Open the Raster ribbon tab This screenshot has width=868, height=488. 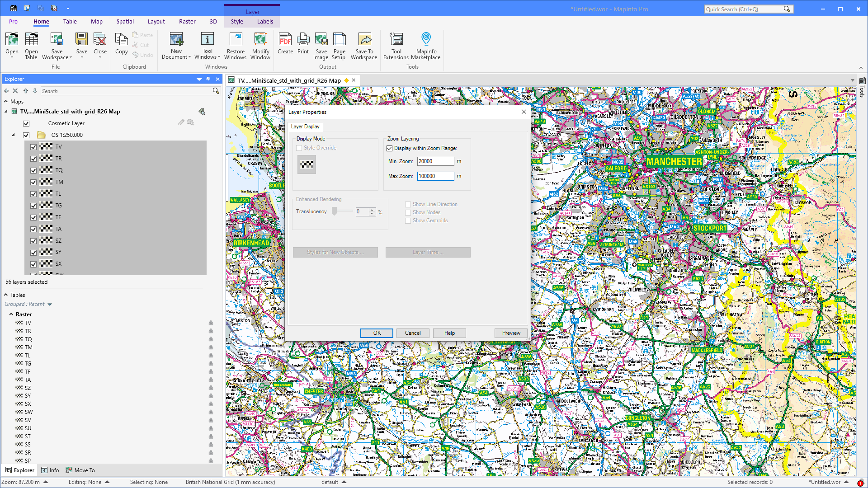(187, 21)
